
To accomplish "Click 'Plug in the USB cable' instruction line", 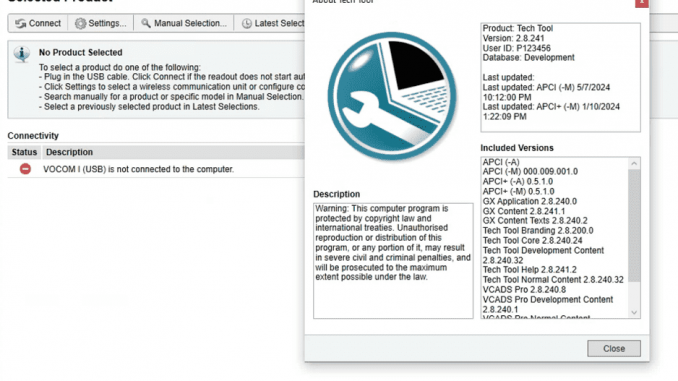I will coord(172,77).
